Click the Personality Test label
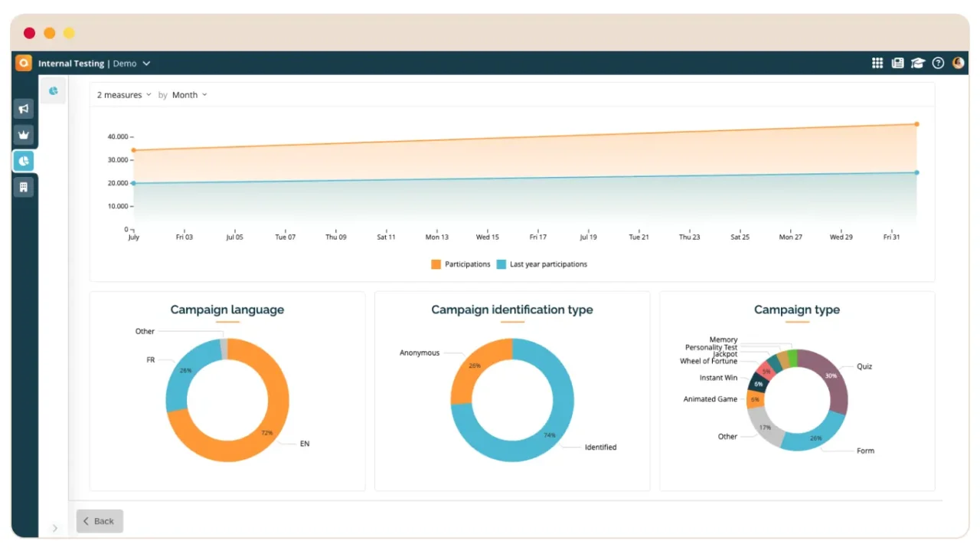The height and width of the screenshot is (554, 980). click(x=711, y=348)
